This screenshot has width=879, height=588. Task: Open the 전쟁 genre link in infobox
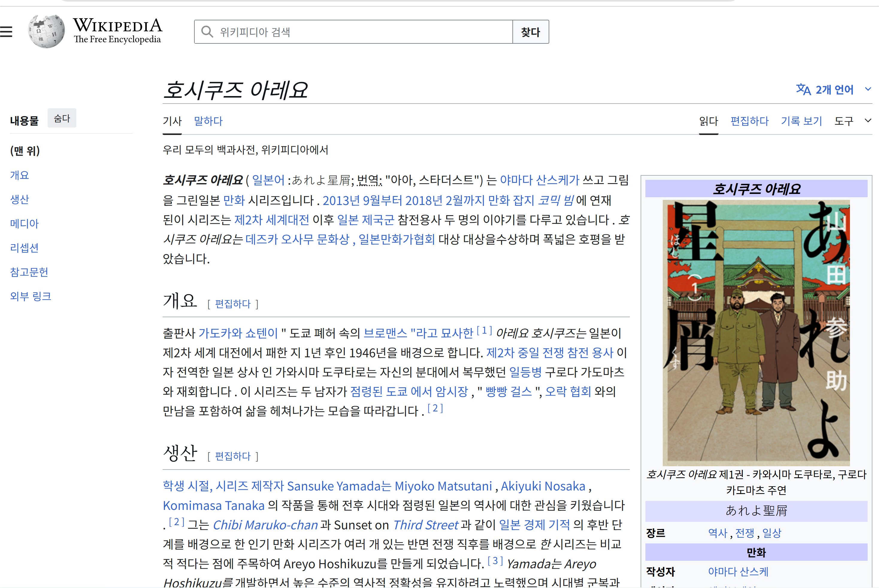click(745, 533)
